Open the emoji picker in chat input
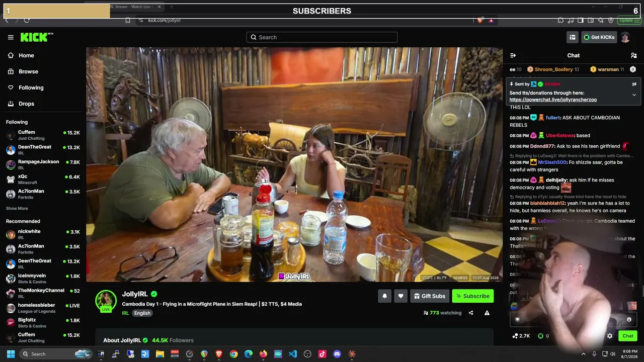Screen dimensions: 644x362 [x=629, y=319]
